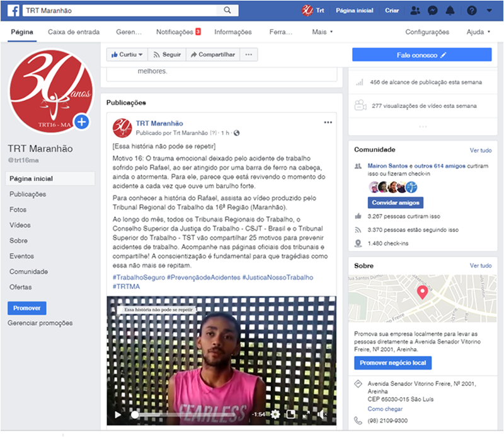Image resolution: width=504 pixels, height=437 pixels.
Task: Expand the Mais menu
Action: pos(322,32)
